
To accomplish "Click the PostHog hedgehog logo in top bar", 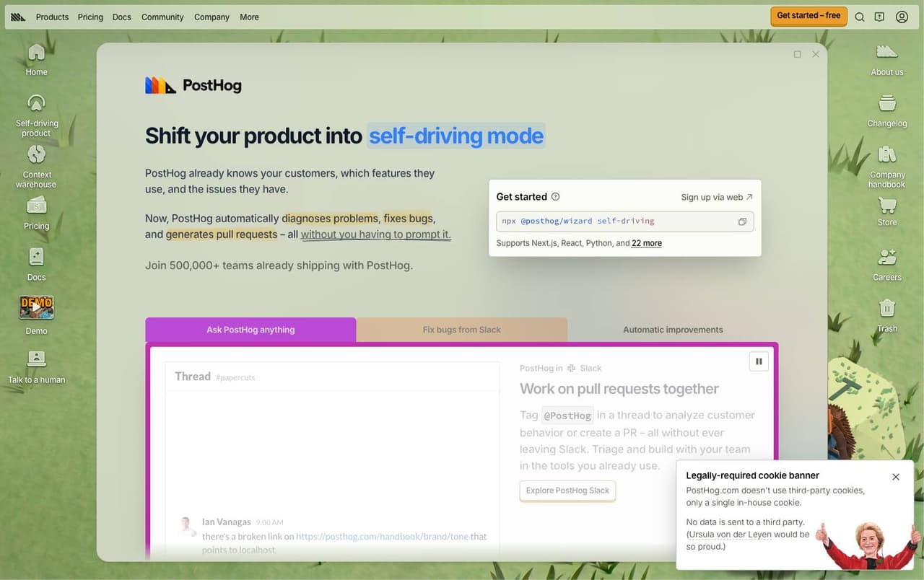I will [18, 17].
